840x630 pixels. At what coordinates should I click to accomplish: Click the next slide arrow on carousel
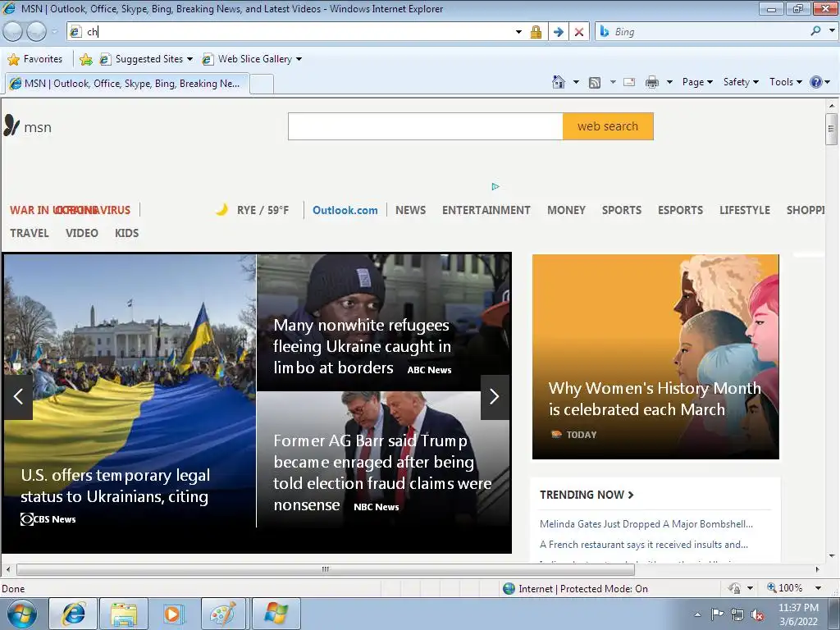(x=495, y=397)
